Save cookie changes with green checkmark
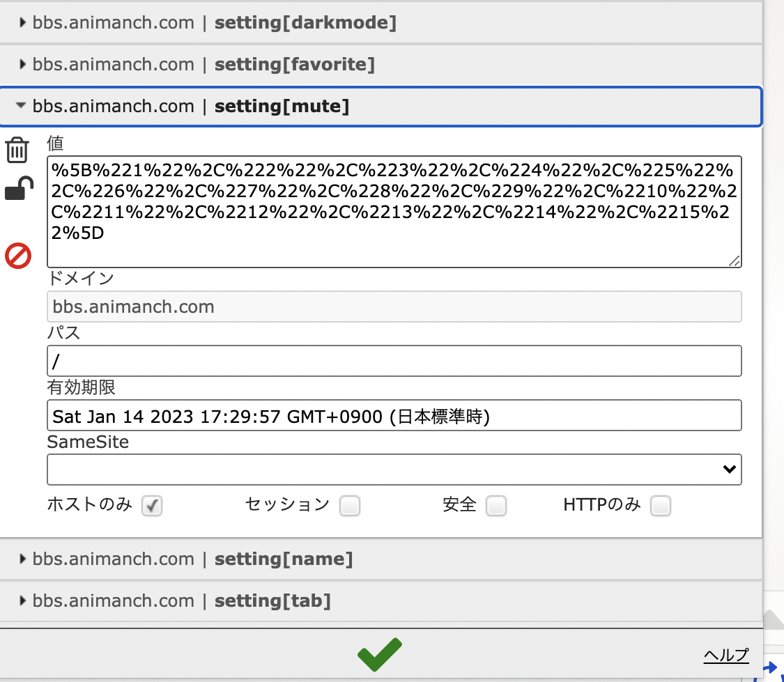 point(380,654)
